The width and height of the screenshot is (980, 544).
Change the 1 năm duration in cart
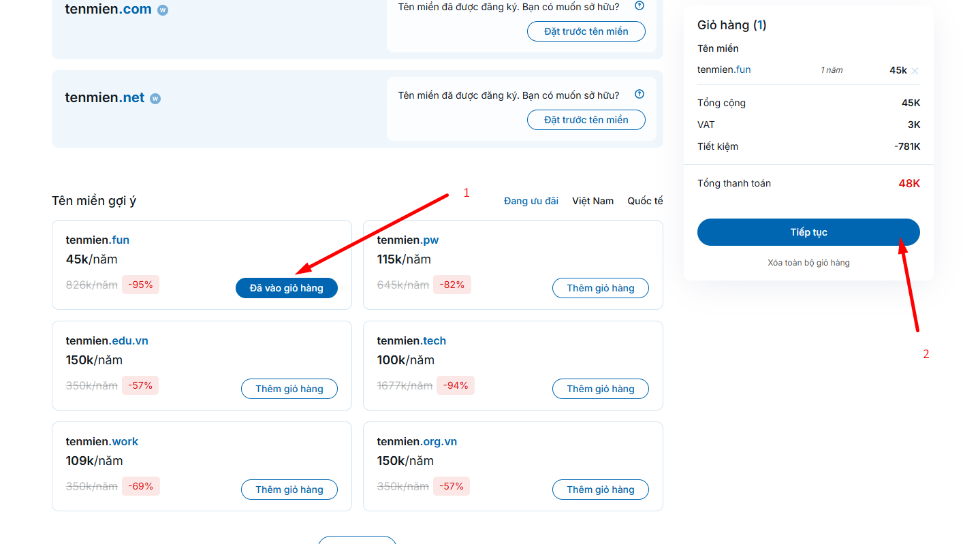coord(832,70)
